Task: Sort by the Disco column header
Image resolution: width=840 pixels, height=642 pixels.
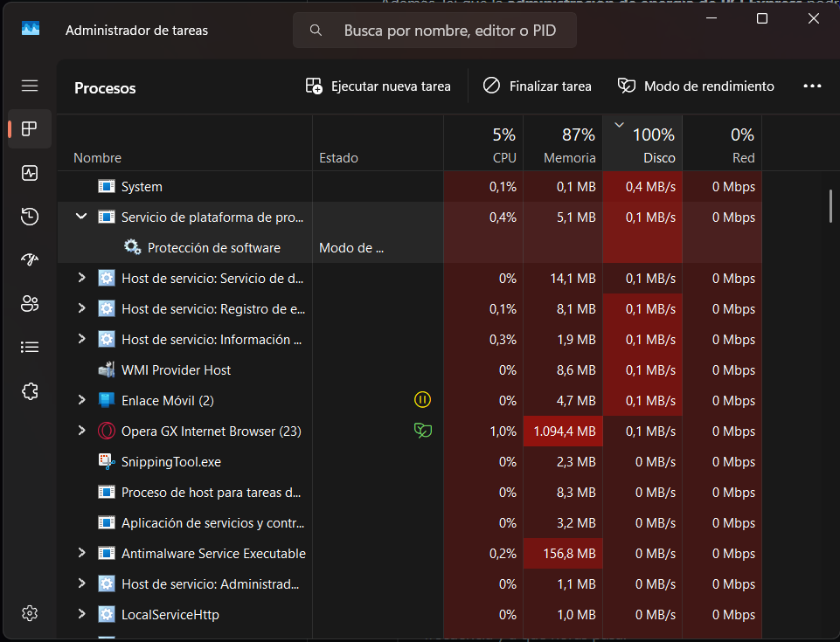Action: 642,143
